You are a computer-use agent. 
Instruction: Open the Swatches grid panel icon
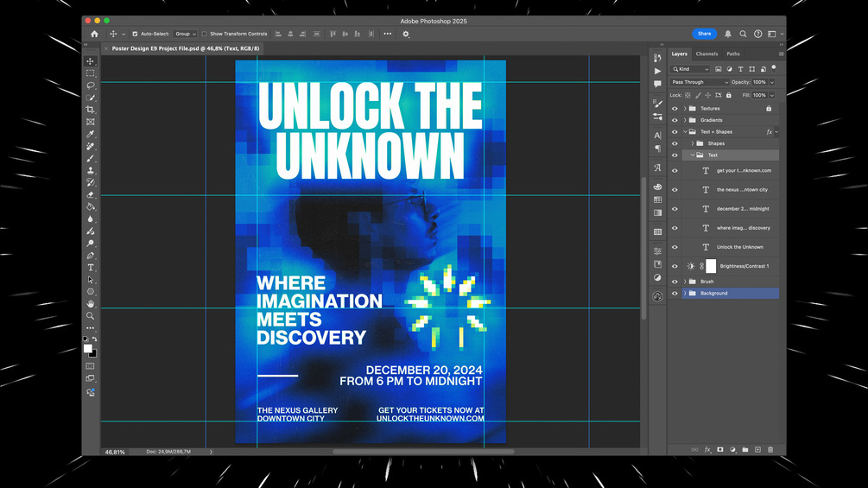coord(657,200)
